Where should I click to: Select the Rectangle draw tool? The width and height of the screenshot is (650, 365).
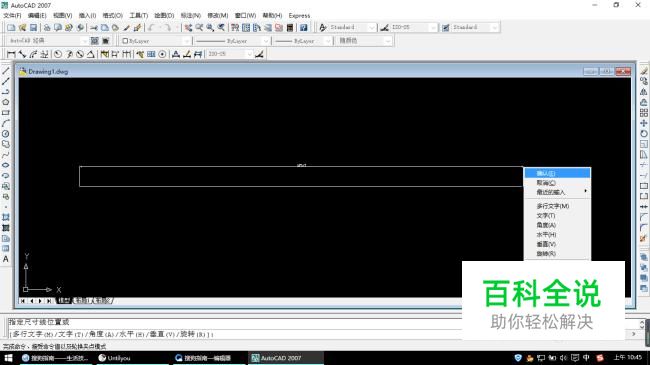pos(6,112)
